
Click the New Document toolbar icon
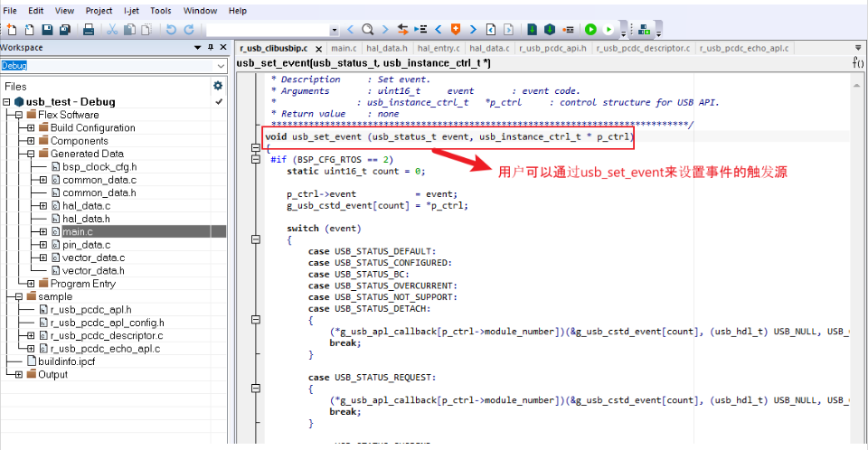click(12, 29)
